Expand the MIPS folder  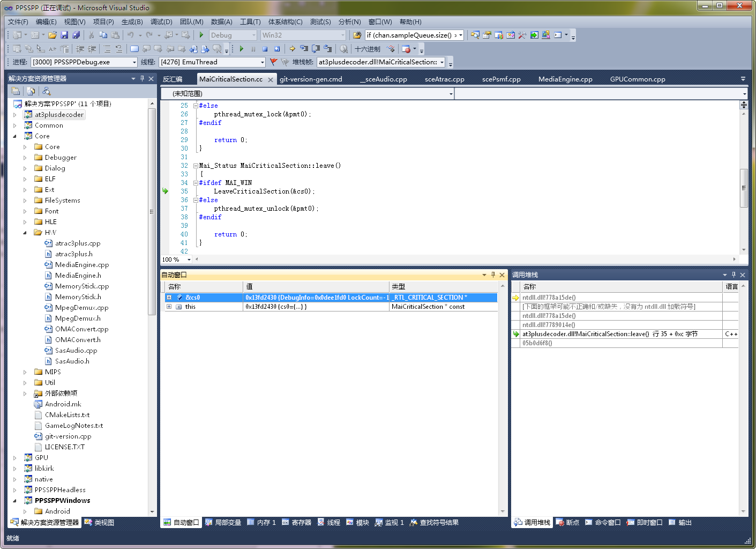click(25, 372)
